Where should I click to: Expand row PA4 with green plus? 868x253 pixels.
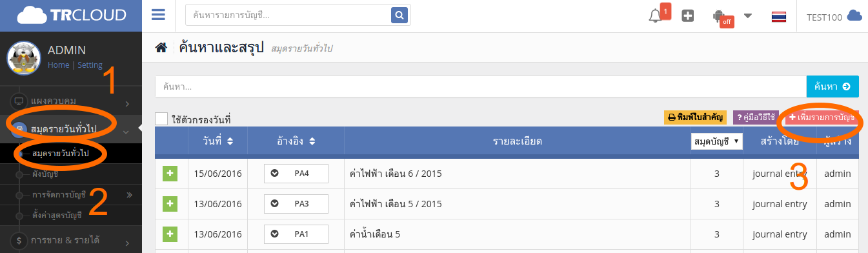click(x=170, y=173)
